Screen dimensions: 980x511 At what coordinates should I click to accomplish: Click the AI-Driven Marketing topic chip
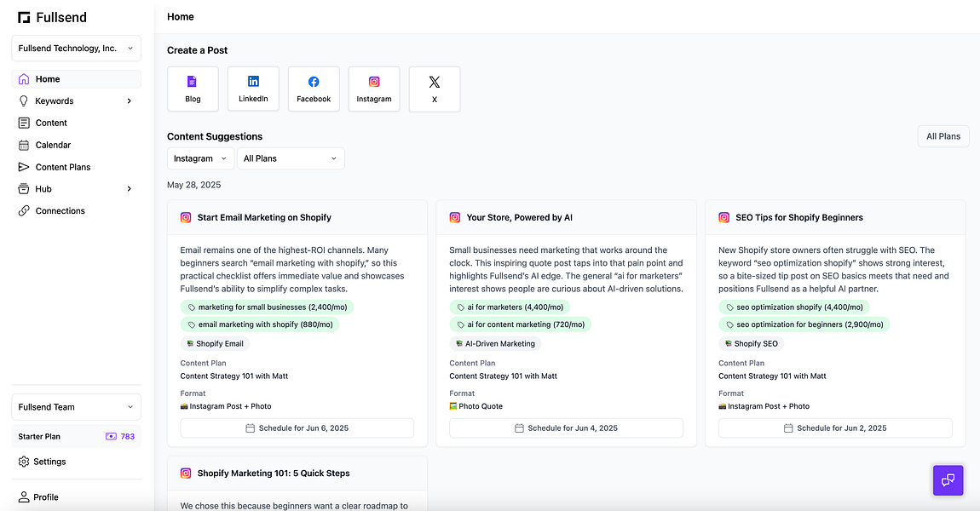click(496, 343)
